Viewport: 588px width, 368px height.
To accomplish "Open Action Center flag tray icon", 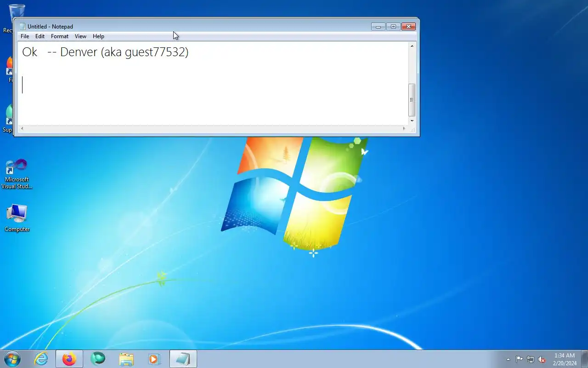I will pos(519,359).
